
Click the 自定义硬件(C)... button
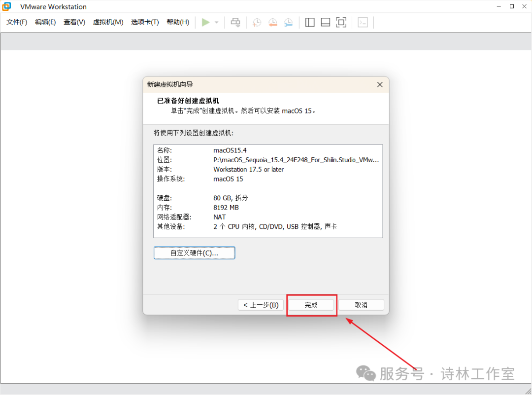click(x=194, y=252)
